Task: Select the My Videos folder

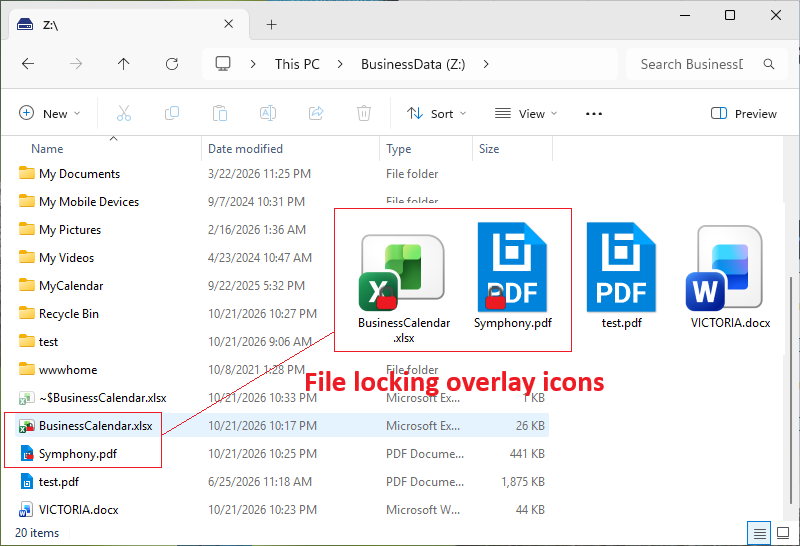Action: [x=66, y=258]
